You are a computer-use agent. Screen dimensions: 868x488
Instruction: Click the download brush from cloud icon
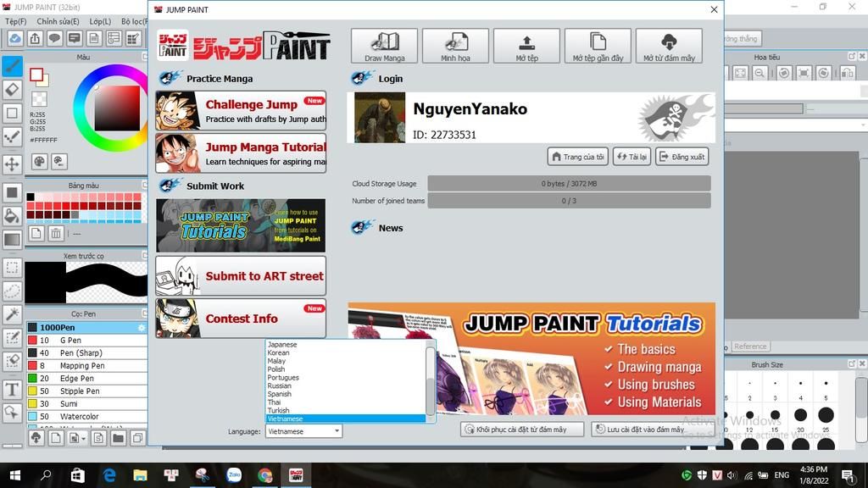tap(36, 438)
